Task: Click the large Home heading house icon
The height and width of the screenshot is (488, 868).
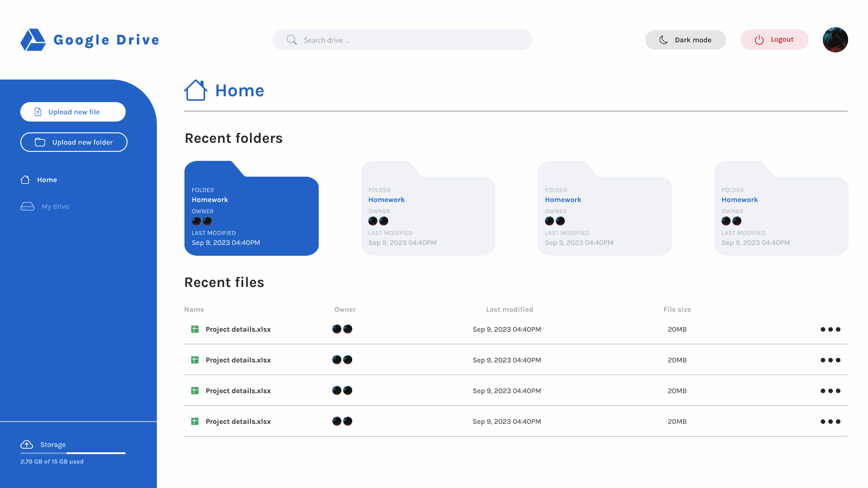Action: [195, 90]
